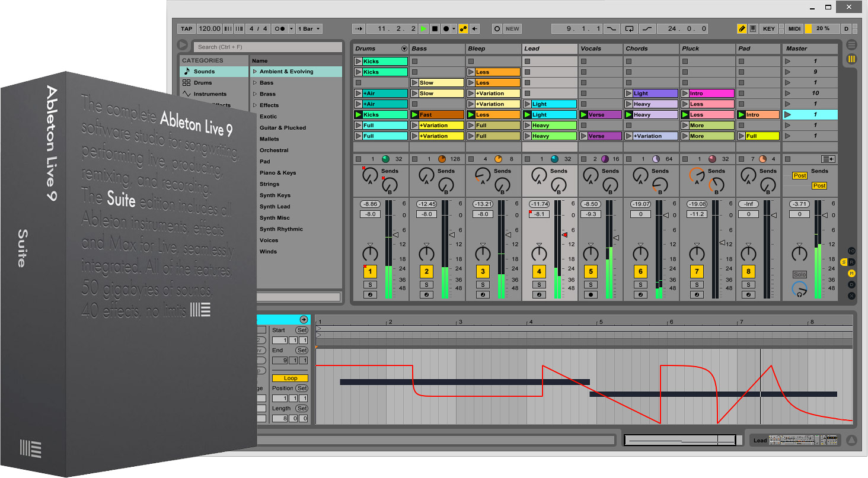Solo track 6 Chords with S button

tap(640, 285)
